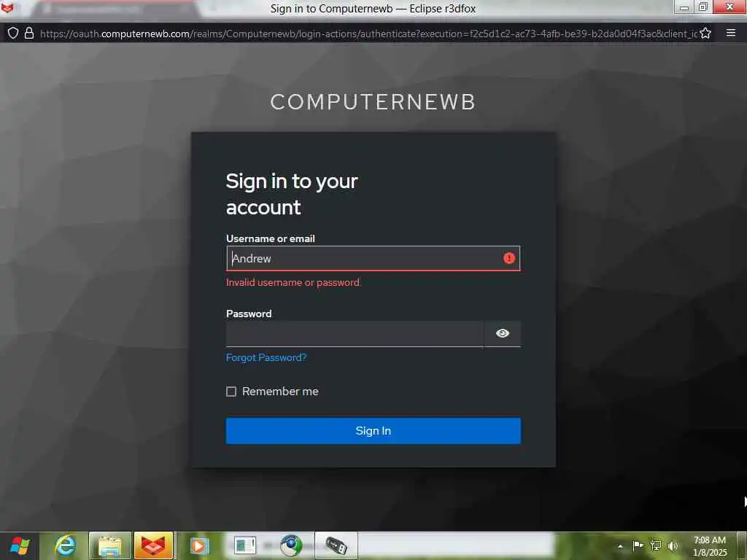Click the URL address bar
Viewport: 747px width, 560px height.
tap(368, 34)
